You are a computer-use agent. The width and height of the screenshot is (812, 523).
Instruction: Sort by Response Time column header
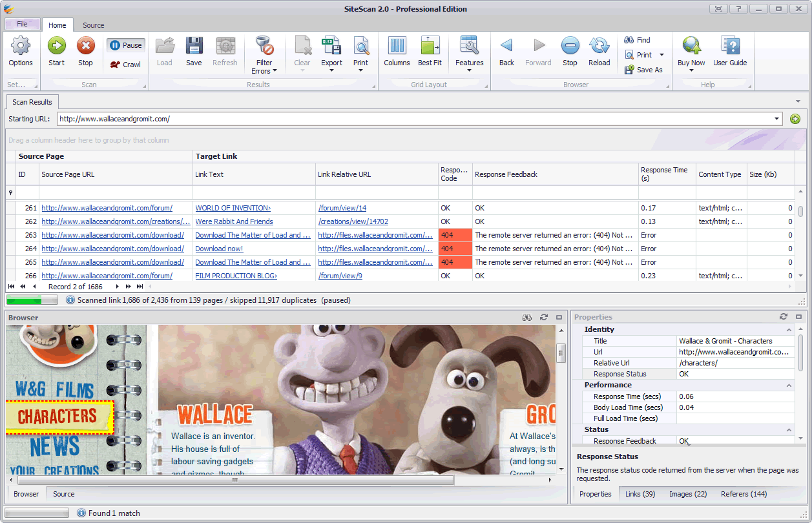click(x=667, y=174)
